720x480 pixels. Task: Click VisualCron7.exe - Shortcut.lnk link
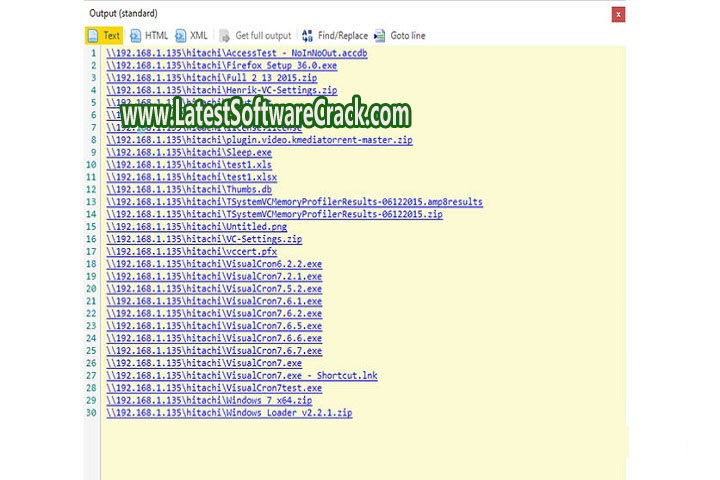pos(241,375)
